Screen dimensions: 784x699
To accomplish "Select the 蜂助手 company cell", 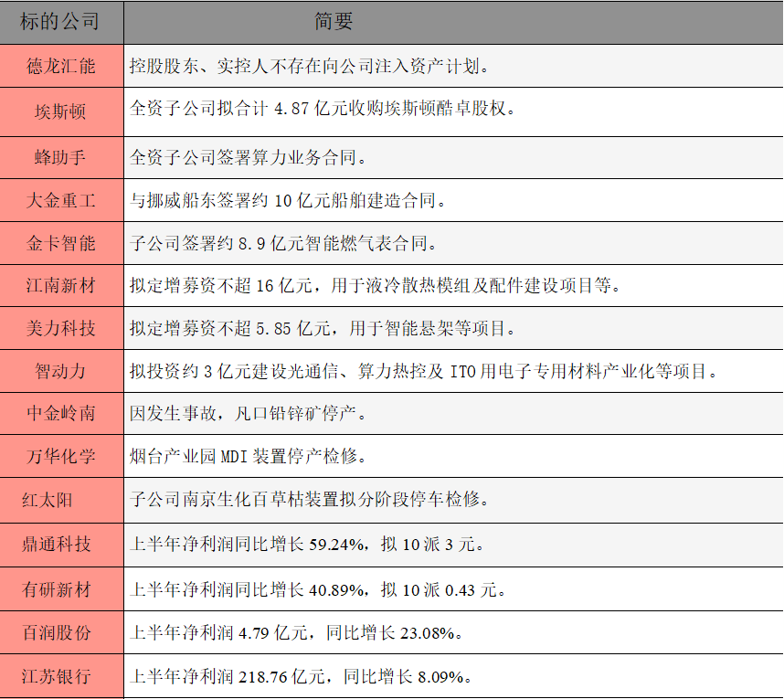I will coord(61,157).
